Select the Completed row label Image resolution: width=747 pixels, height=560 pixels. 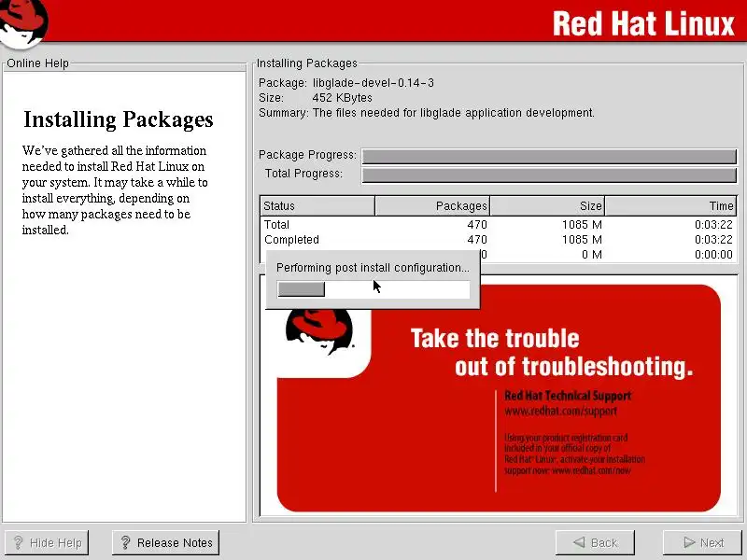point(291,240)
